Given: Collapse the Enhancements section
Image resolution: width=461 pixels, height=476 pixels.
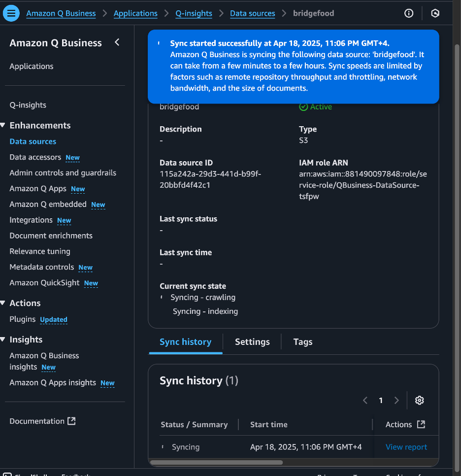Looking at the screenshot, I should [3, 125].
